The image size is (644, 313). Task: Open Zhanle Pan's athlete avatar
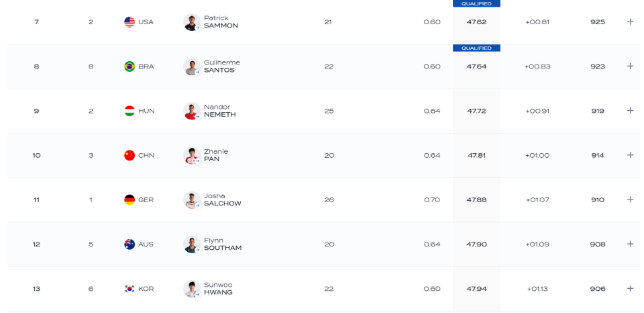(x=192, y=155)
